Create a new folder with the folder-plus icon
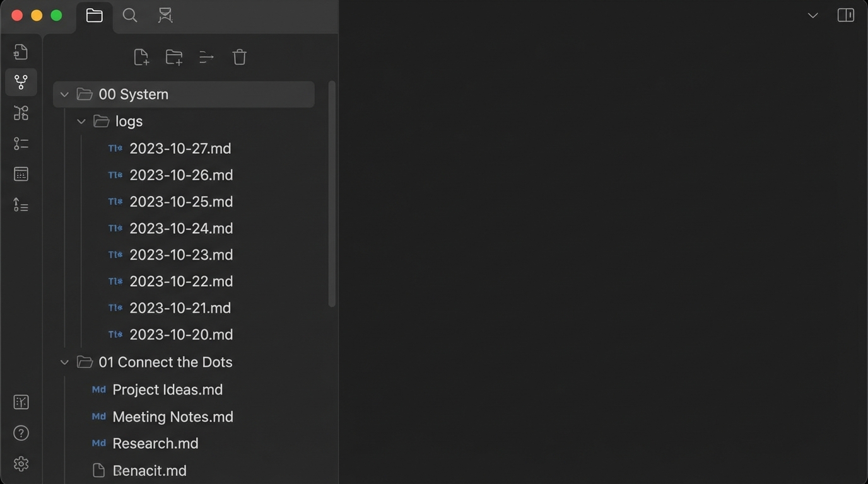The image size is (868, 484). pyautogui.click(x=173, y=57)
